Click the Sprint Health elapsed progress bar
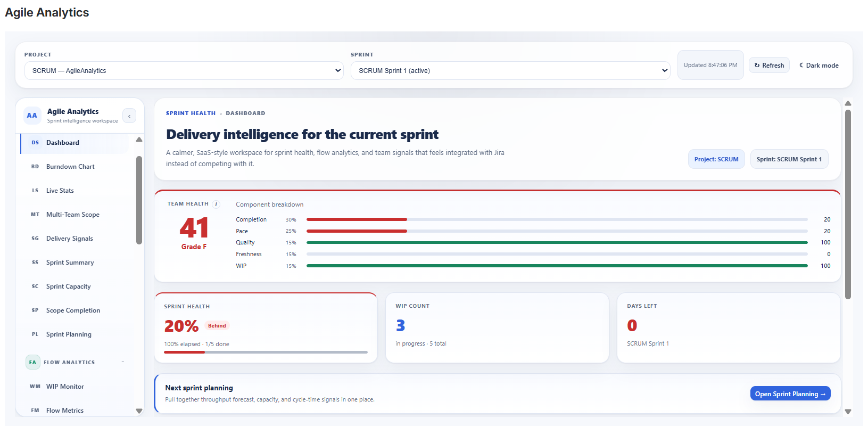 [266, 352]
